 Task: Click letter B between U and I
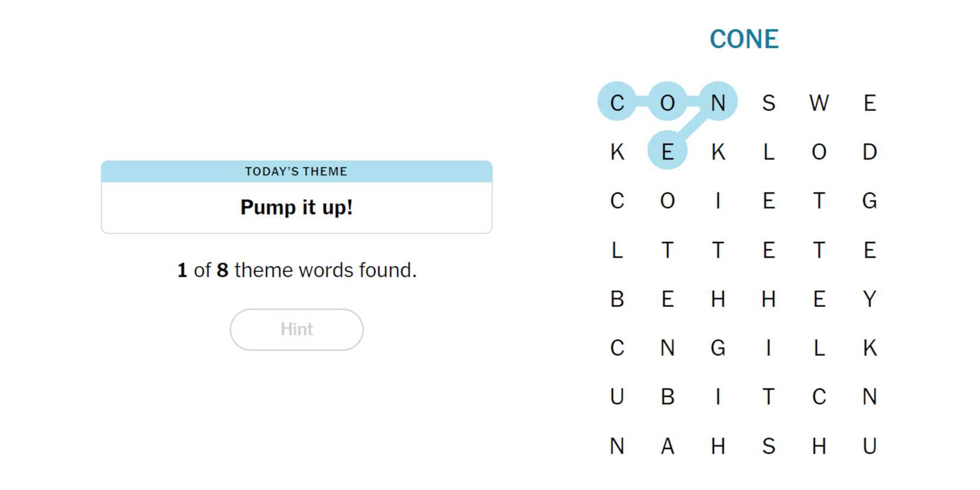pyautogui.click(x=668, y=396)
